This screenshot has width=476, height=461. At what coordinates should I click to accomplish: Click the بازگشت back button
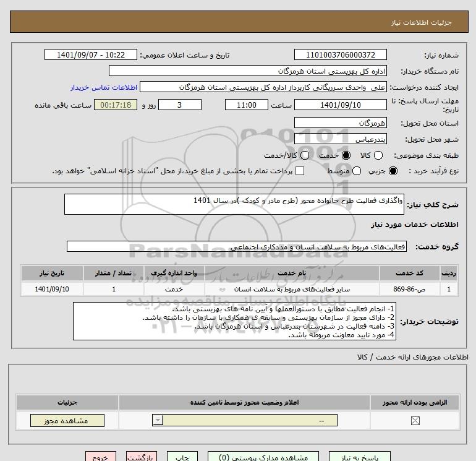[142, 457]
